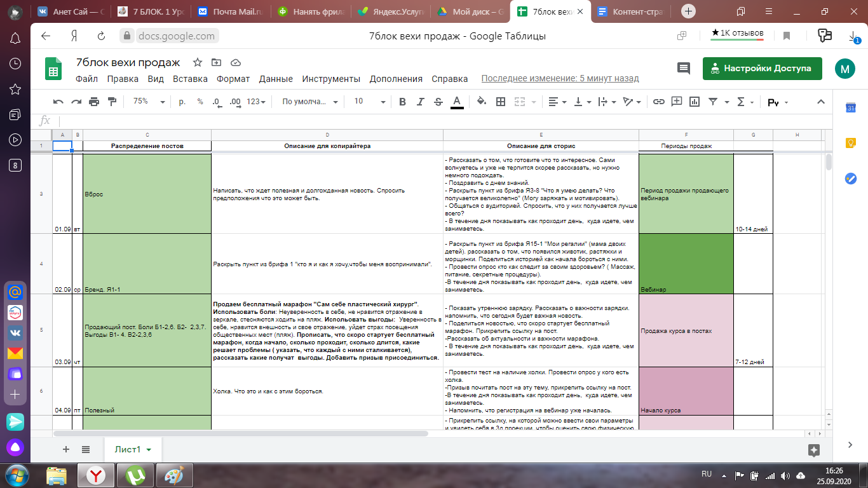This screenshot has width=868, height=488.
Task: Open the Формат menu
Action: point(233,79)
